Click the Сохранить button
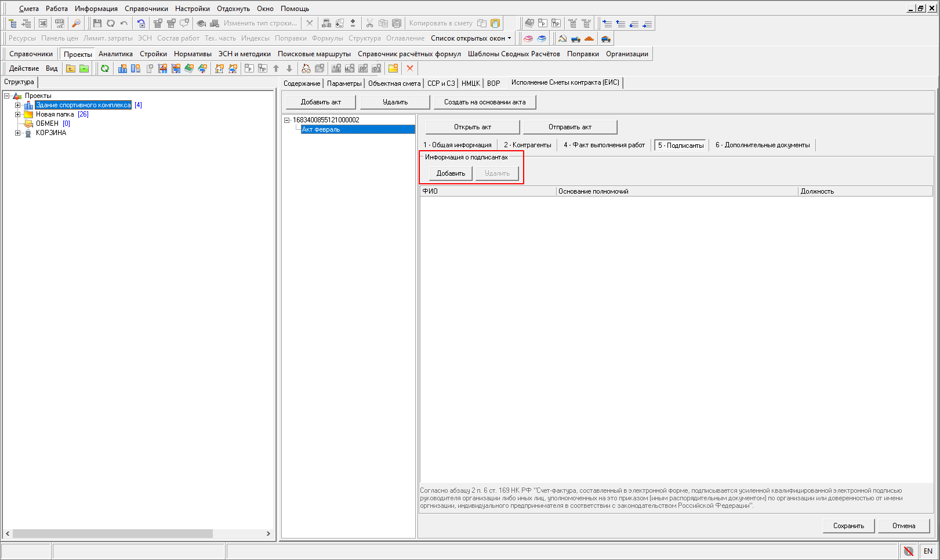The height and width of the screenshot is (560, 940). [848, 526]
